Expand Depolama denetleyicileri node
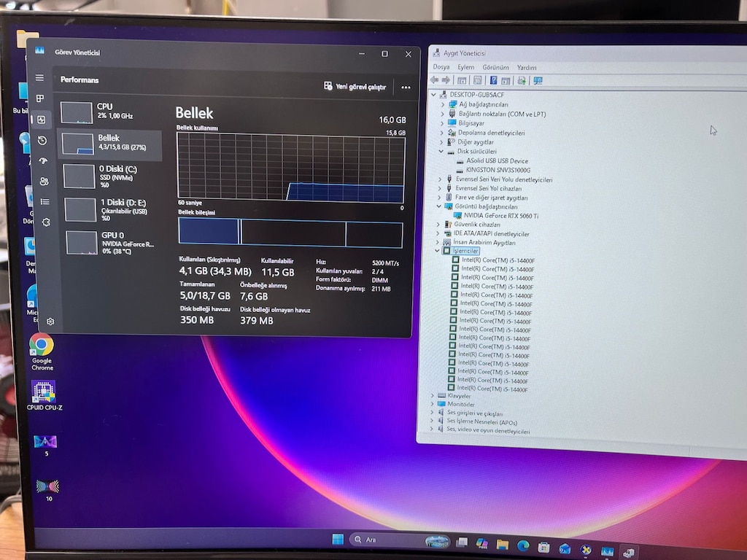 [441, 133]
